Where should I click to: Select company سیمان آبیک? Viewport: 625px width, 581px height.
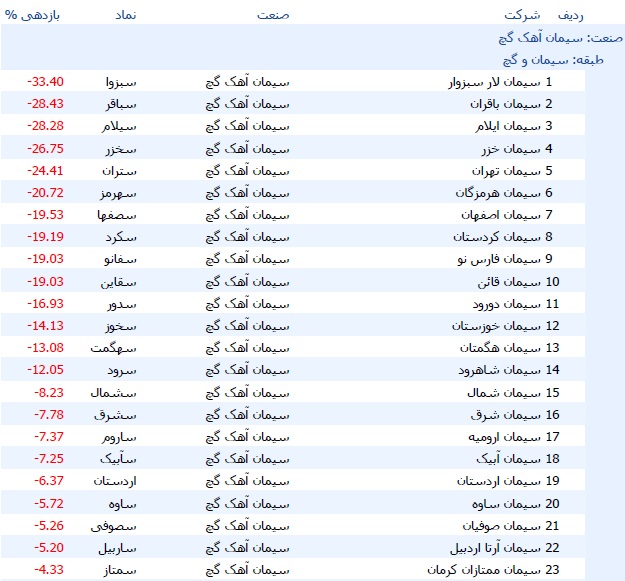508,459
